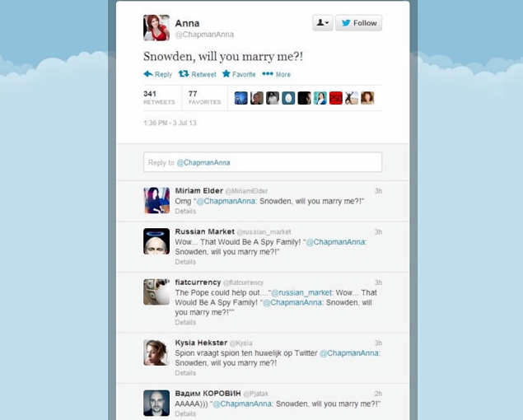
Task: Open @ChapmanAnna mention in Miriam Elder's tweet
Action: (226, 201)
